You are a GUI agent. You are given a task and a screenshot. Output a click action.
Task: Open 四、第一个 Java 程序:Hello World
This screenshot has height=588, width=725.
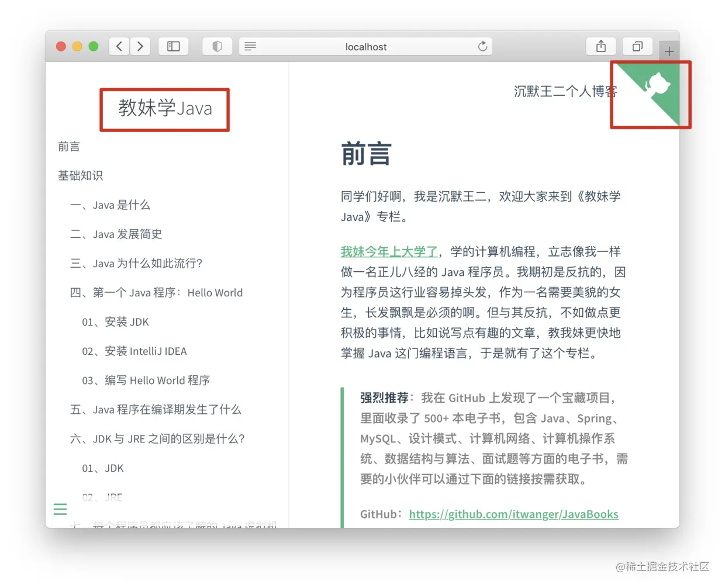point(156,292)
